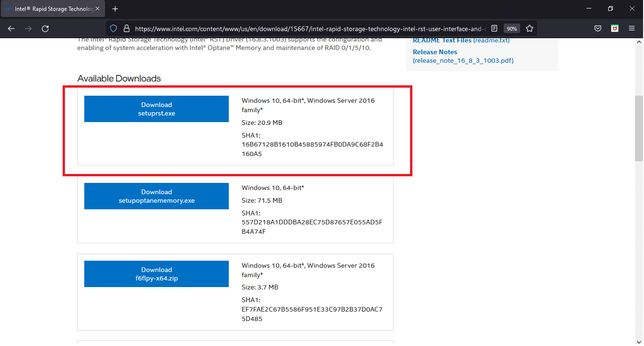Open the red extension icon in toolbar
Screen dimensions: 644x346
[x=614, y=29]
